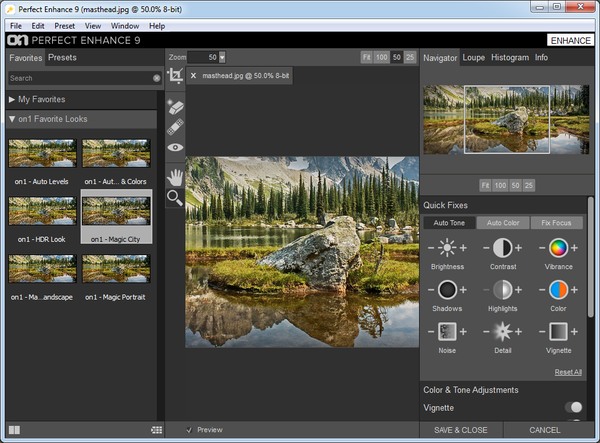Click the ENHANCE module button

[x=571, y=41]
